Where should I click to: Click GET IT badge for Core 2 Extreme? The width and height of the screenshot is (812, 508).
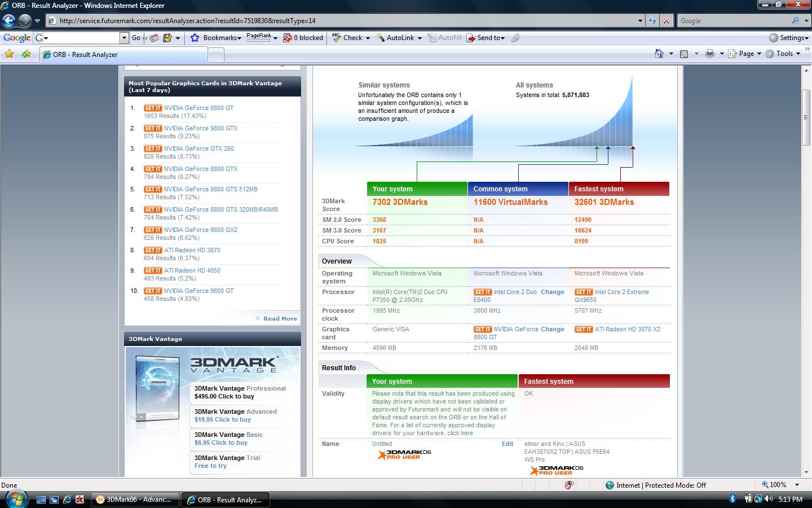[584, 292]
